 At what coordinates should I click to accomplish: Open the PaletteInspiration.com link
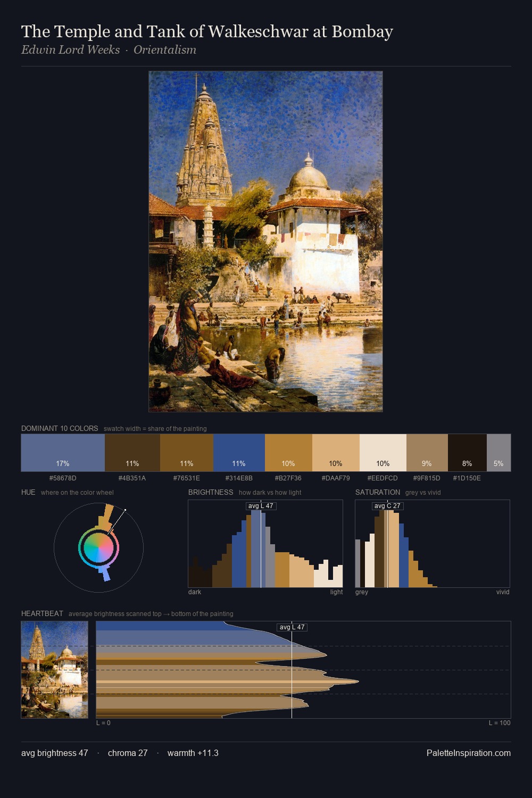click(469, 753)
